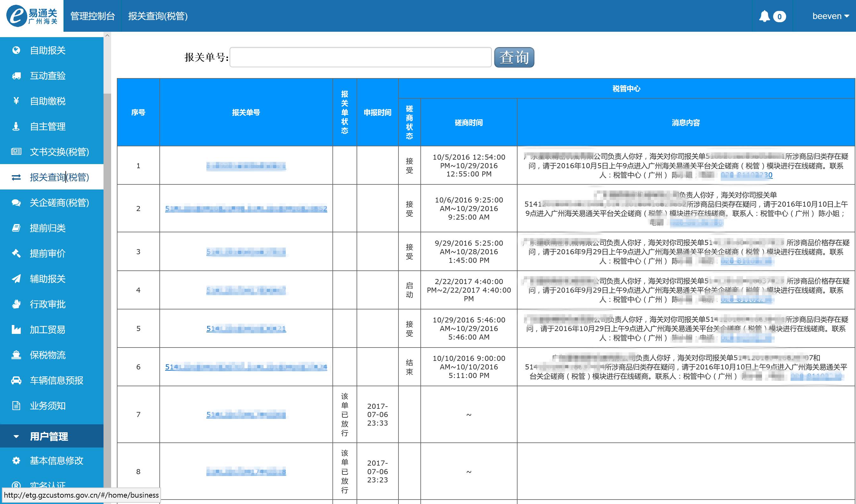
Task: Click the phone number link in row 3 message
Action: (x=746, y=261)
